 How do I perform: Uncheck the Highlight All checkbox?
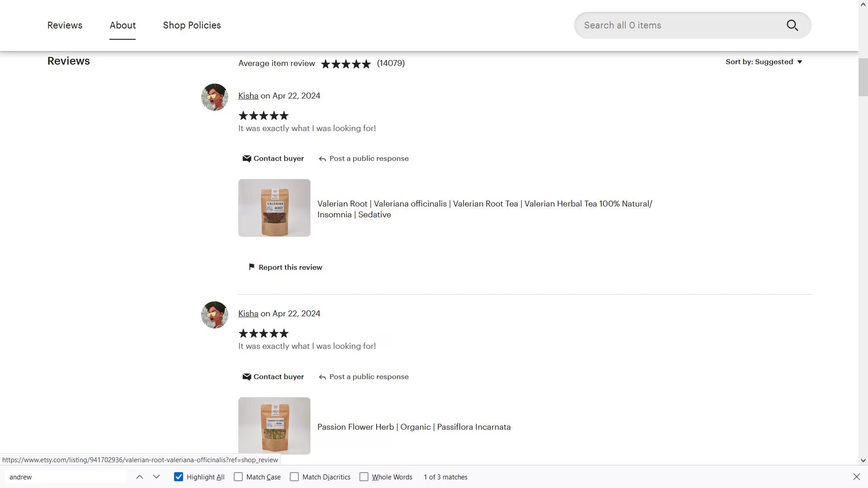click(x=179, y=477)
